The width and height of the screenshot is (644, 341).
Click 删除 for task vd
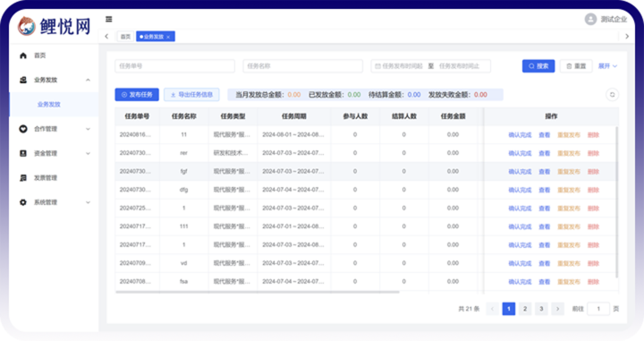click(593, 263)
